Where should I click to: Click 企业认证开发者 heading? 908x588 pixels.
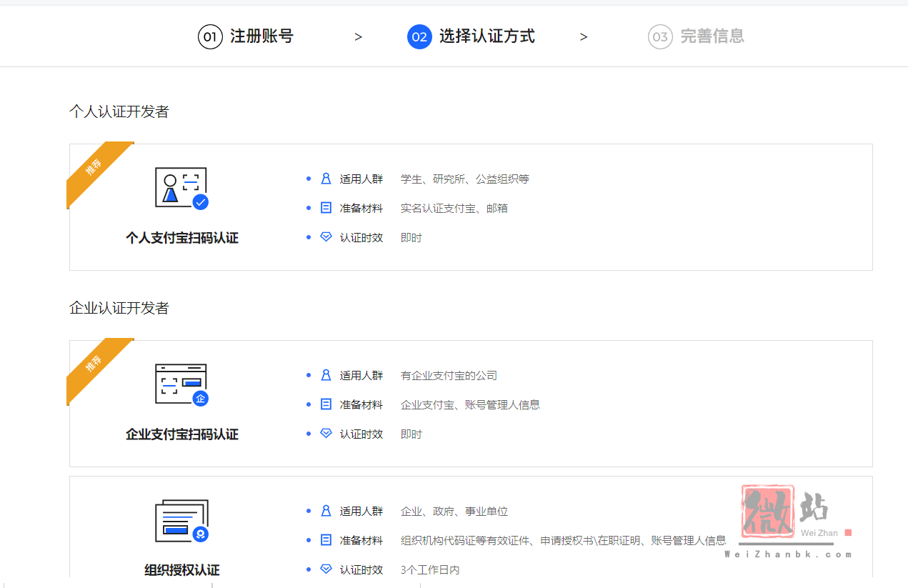coord(119,308)
